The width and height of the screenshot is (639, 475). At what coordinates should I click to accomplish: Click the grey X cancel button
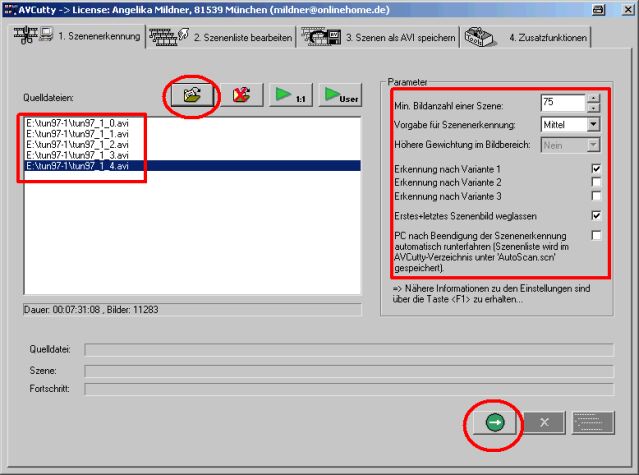544,422
